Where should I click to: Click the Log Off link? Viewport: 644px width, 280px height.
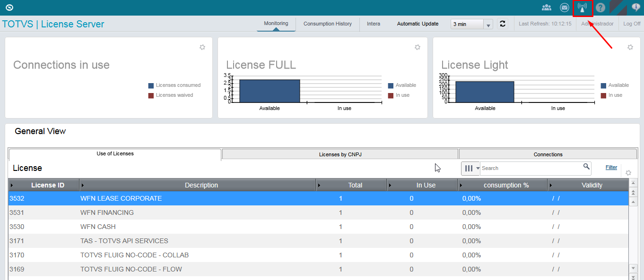(x=632, y=24)
